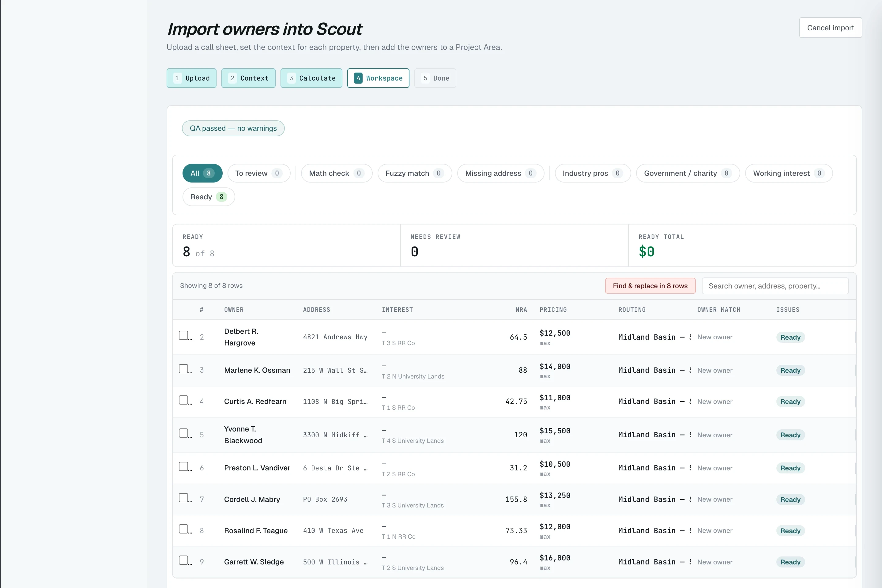Click the PRICING column header
This screenshot has width=882, height=588.
[553, 310]
